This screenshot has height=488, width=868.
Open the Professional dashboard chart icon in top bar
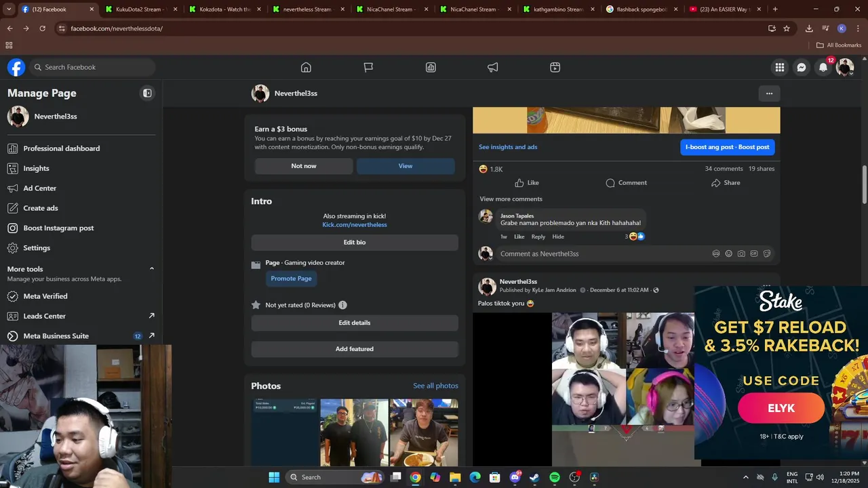point(431,67)
